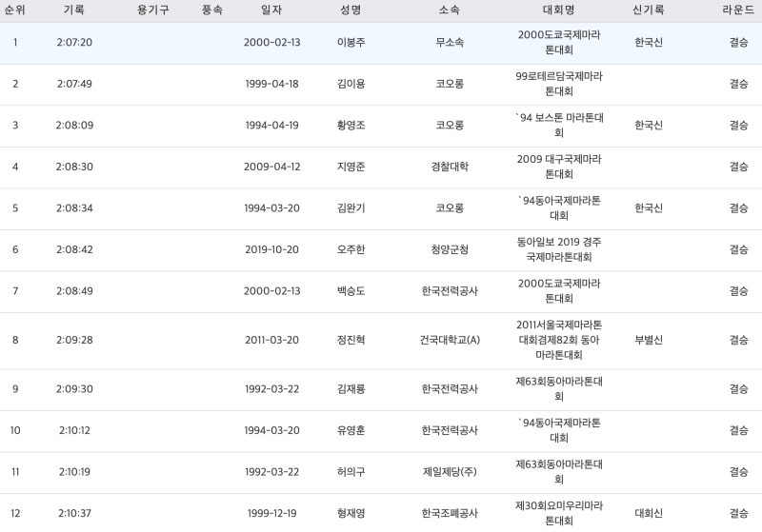Select the record 2:10:19
762x532 pixels.
pyautogui.click(x=74, y=472)
